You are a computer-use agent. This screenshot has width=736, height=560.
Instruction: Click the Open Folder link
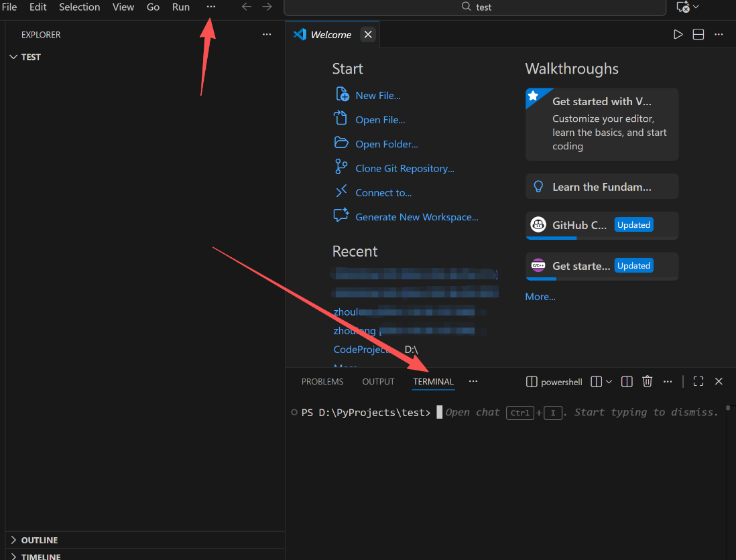[x=386, y=144]
